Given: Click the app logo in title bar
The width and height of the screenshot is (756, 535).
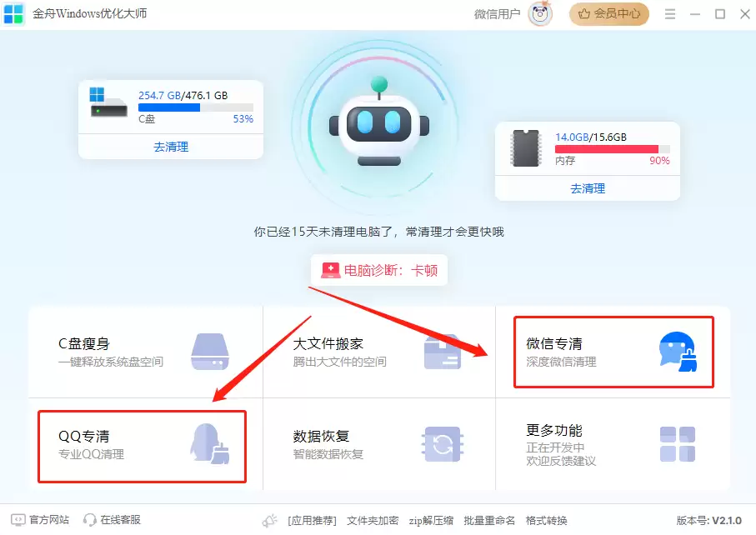Looking at the screenshot, I should click(x=13, y=13).
